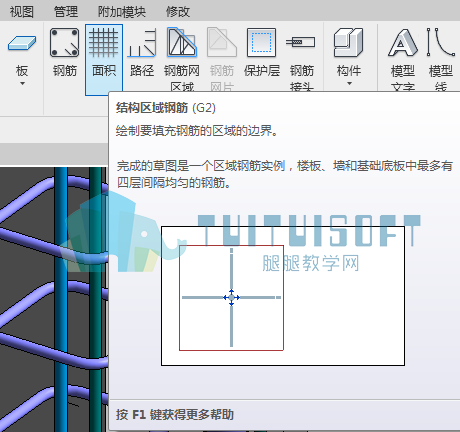Viewport: 460px width, 432px height.
Task: Open the 附加模块 add-ins tab
Action: coord(122,12)
